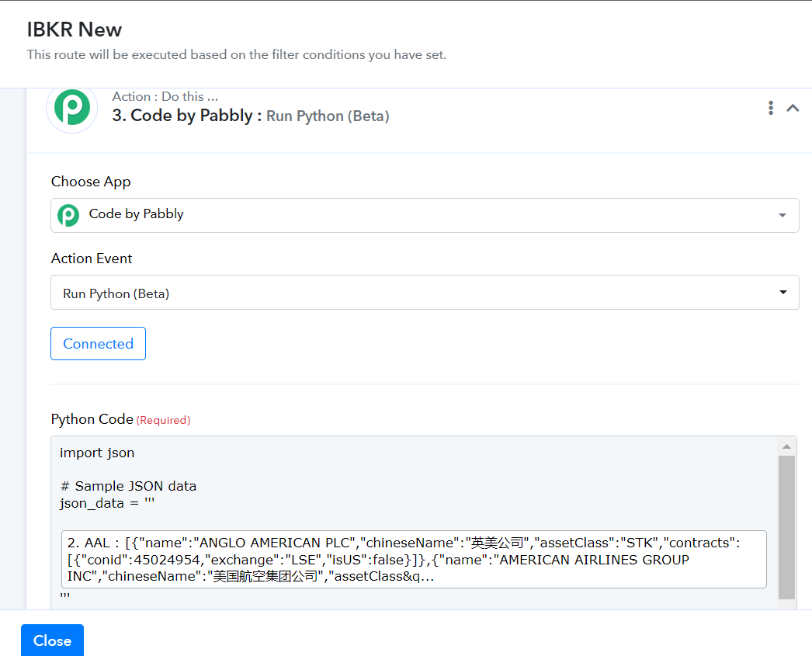Open the Choose App dropdown
Viewport: 812px width, 656px height.
[425, 215]
